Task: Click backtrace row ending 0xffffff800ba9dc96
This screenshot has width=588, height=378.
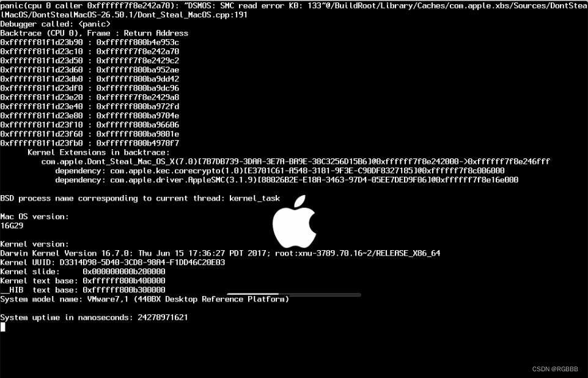Action: 90,88
